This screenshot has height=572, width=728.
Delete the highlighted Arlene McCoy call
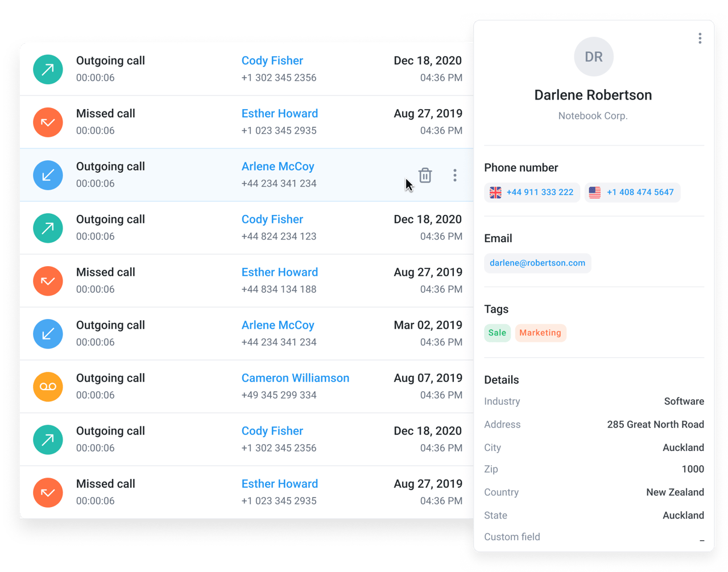(x=425, y=175)
